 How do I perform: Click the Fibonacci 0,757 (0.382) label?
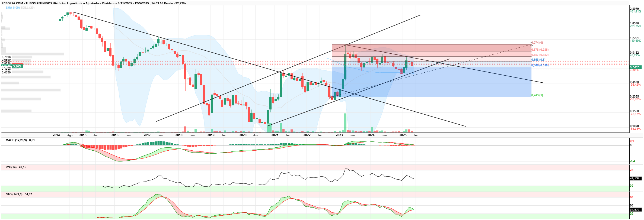[540, 55]
